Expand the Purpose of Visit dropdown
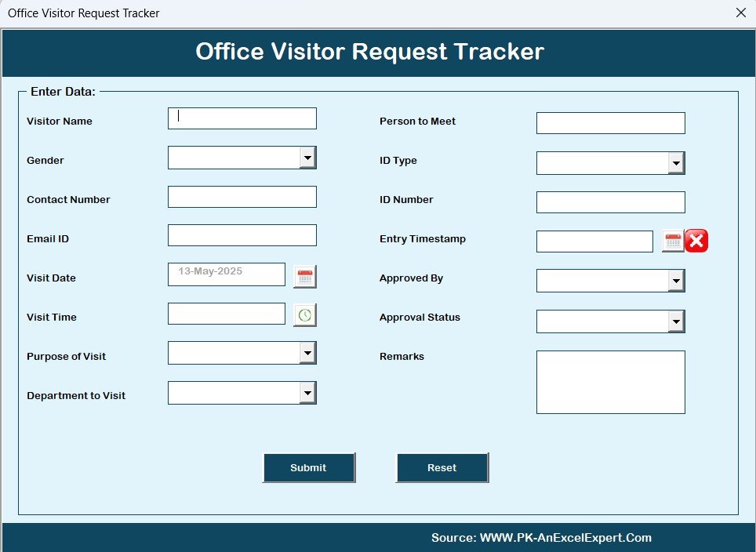This screenshot has width=756, height=552. click(307, 353)
